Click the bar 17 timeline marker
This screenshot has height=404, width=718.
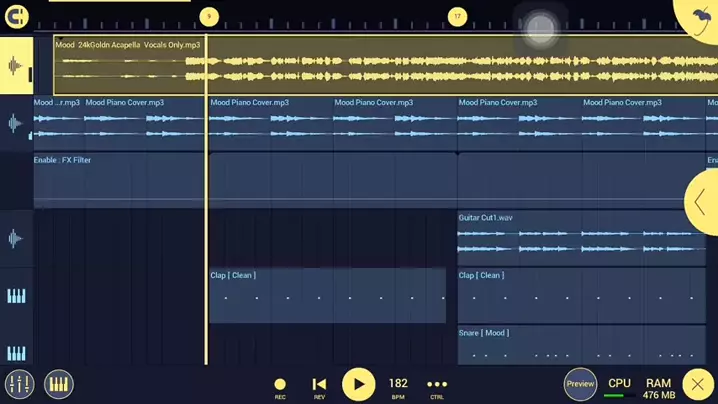pyautogui.click(x=457, y=16)
